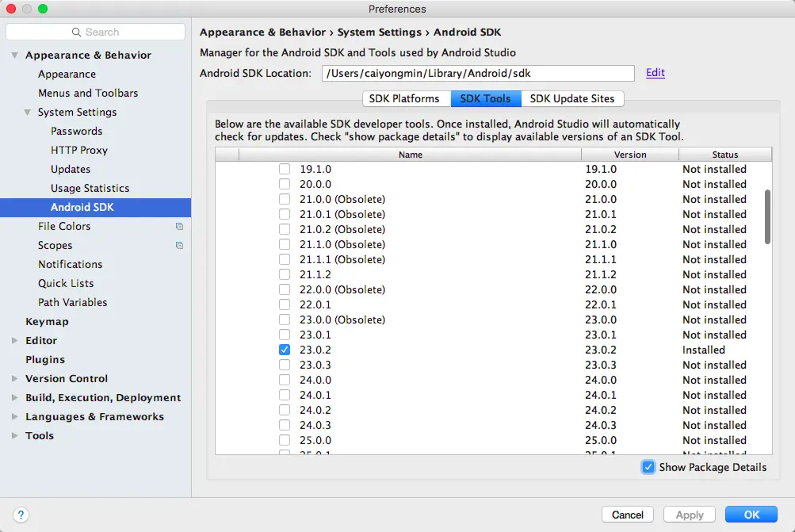Click the '23.0.0 (Obsolete)' row name

342,320
